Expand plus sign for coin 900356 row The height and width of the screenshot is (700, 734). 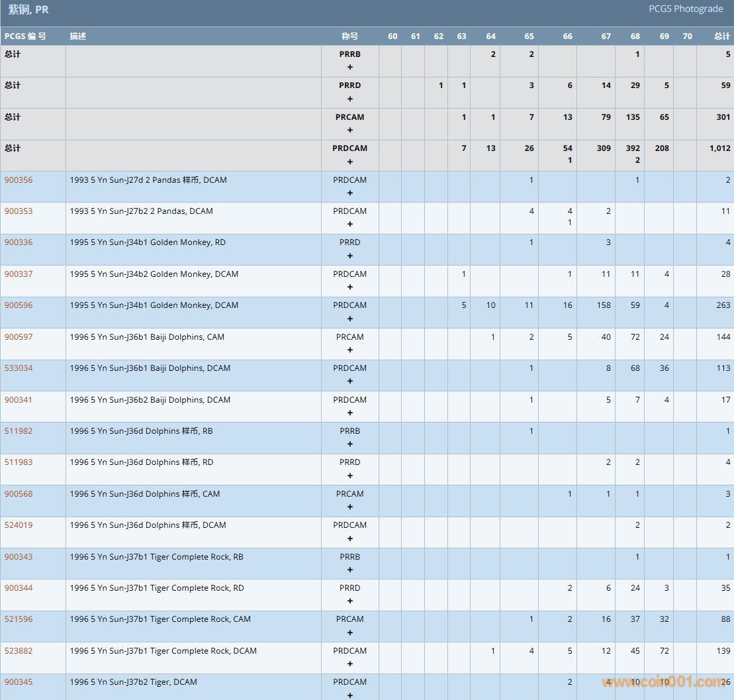click(350, 193)
